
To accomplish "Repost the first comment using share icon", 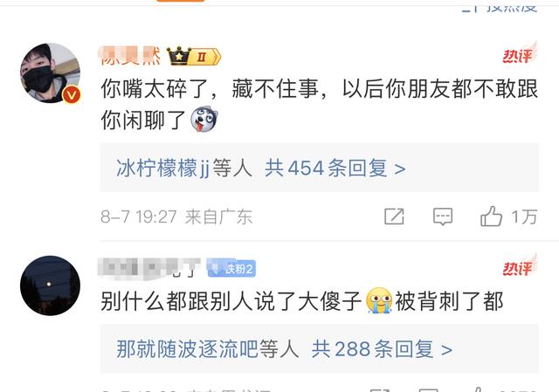I will click(x=394, y=217).
